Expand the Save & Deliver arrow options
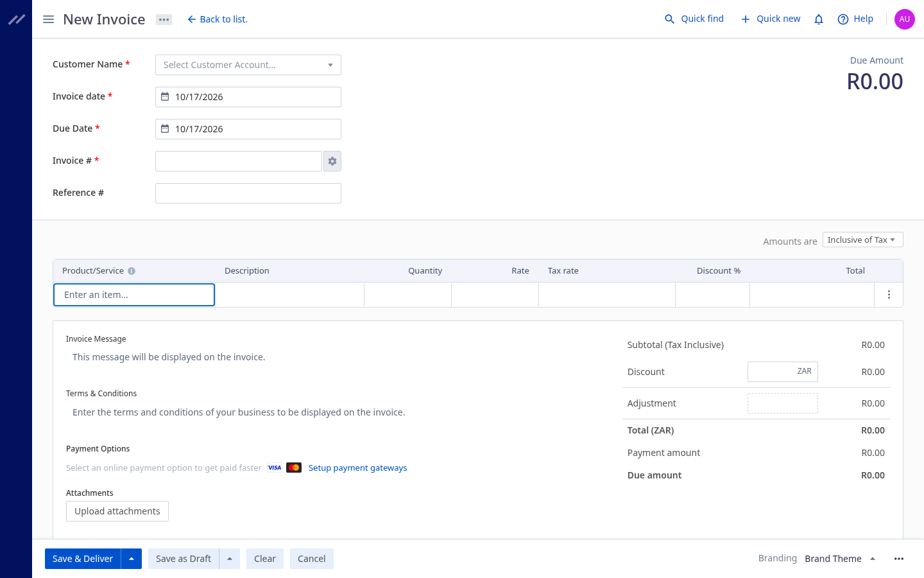The height and width of the screenshot is (578, 924). point(132,559)
